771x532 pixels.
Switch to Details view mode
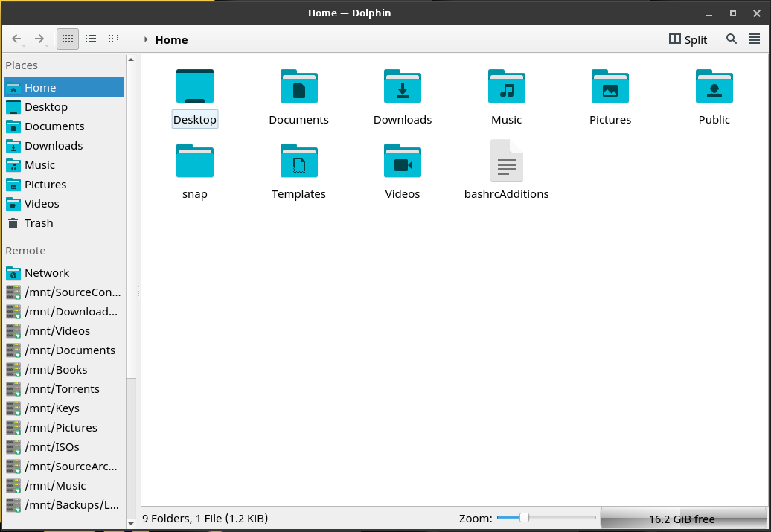coord(113,39)
